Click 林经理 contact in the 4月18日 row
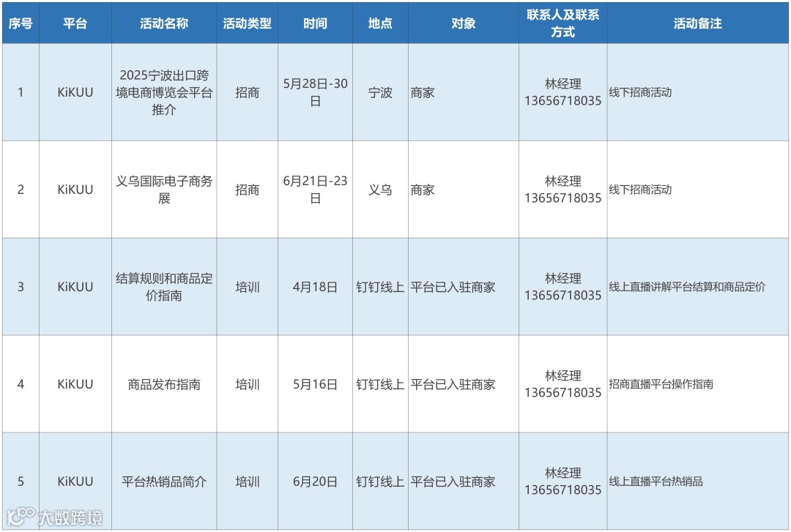The width and height of the screenshot is (791, 532). (x=563, y=287)
